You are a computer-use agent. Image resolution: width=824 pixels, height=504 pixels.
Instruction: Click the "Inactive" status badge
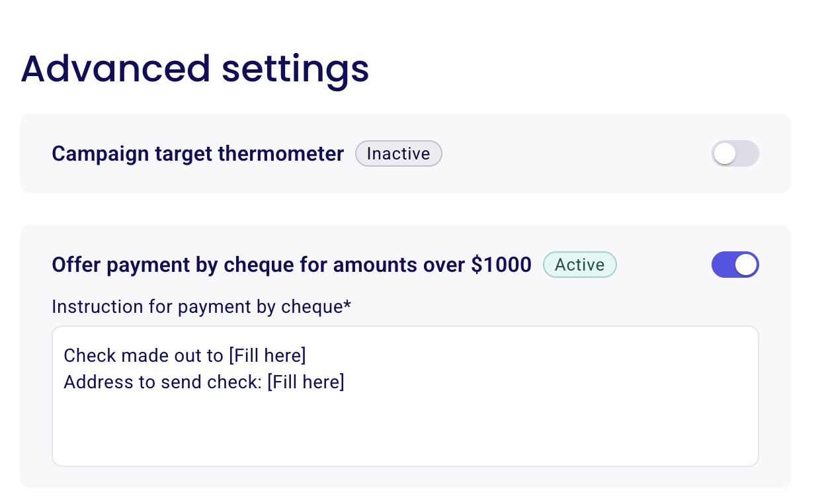tap(398, 153)
